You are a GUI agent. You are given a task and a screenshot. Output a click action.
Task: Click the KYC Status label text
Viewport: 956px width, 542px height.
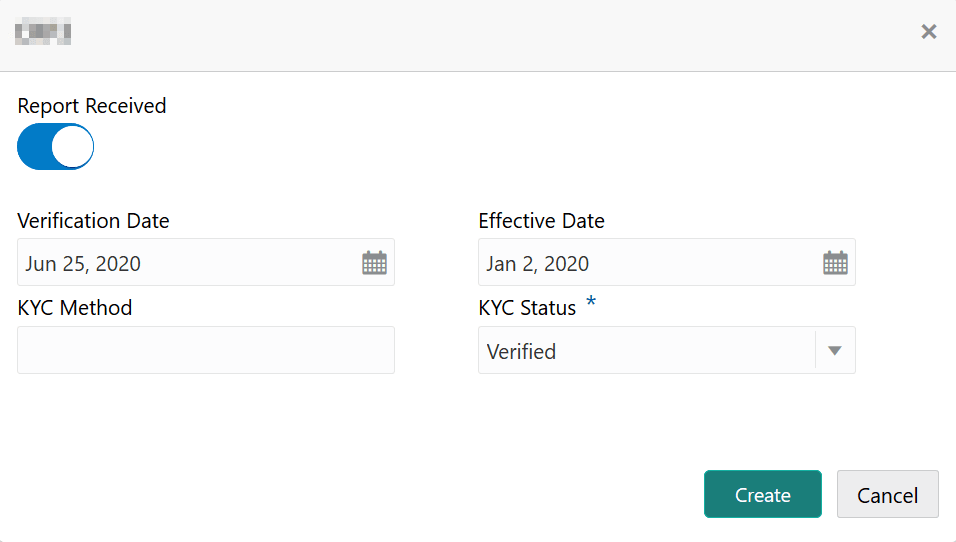[527, 308]
